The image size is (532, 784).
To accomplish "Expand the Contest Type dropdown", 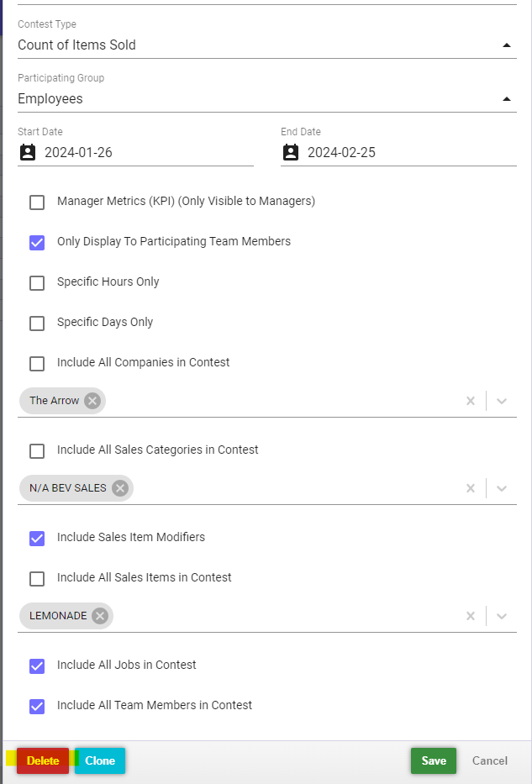I will pyautogui.click(x=507, y=45).
